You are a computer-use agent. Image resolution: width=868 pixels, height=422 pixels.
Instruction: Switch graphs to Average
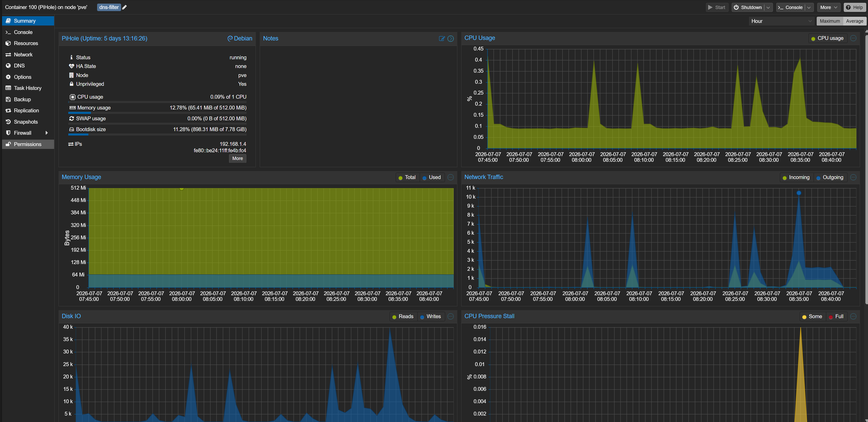(854, 21)
